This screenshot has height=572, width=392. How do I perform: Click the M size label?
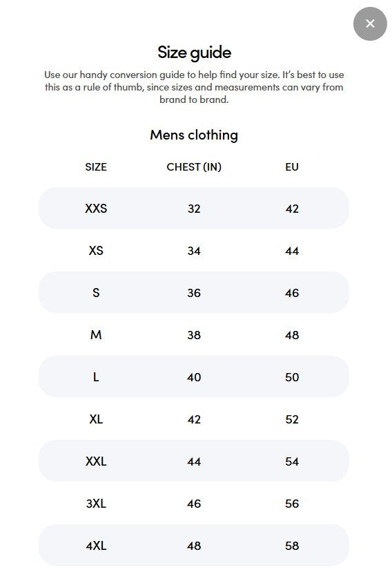tap(96, 334)
